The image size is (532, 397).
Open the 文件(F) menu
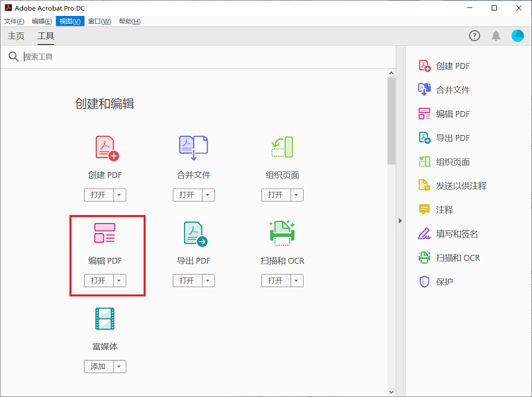15,21
